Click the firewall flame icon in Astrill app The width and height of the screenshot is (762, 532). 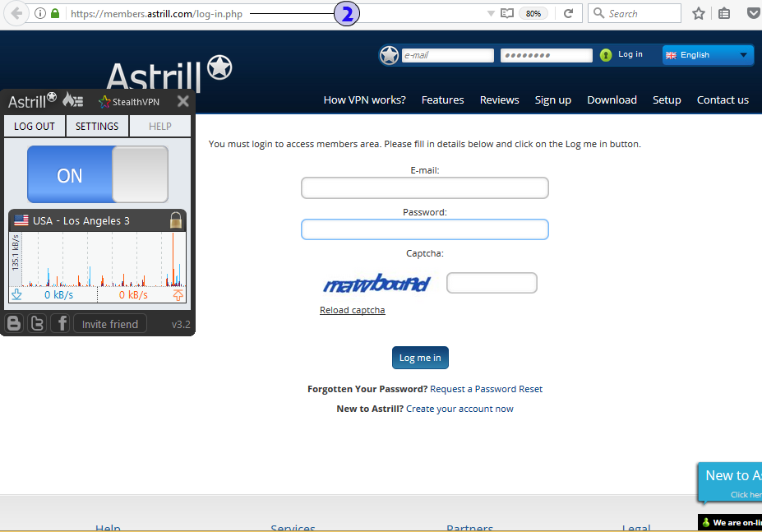point(73,100)
